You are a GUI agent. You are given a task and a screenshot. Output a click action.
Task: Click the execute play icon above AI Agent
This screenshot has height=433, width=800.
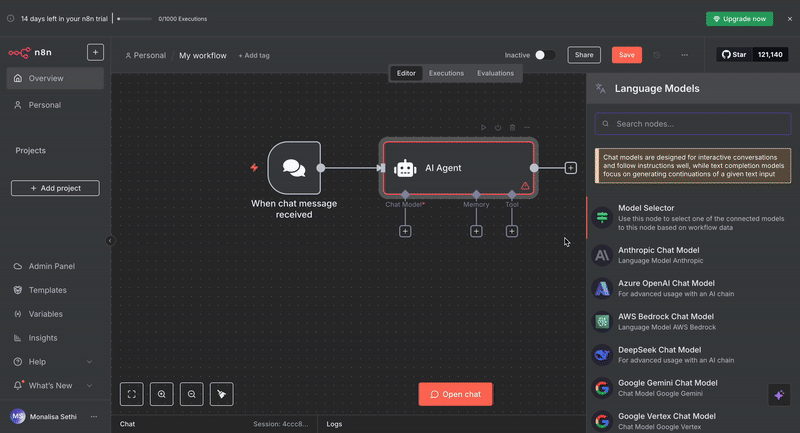coord(483,128)
